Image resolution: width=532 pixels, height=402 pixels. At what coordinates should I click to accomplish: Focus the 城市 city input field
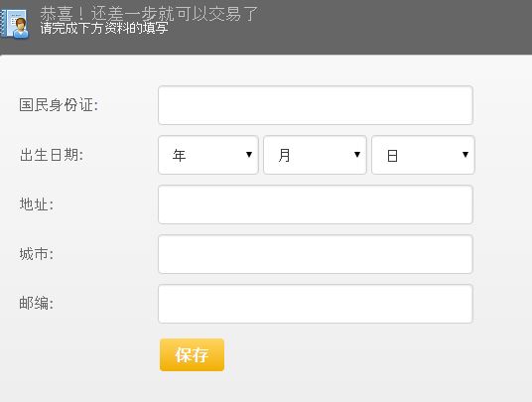pyautogui.click(x=316, y=254)
